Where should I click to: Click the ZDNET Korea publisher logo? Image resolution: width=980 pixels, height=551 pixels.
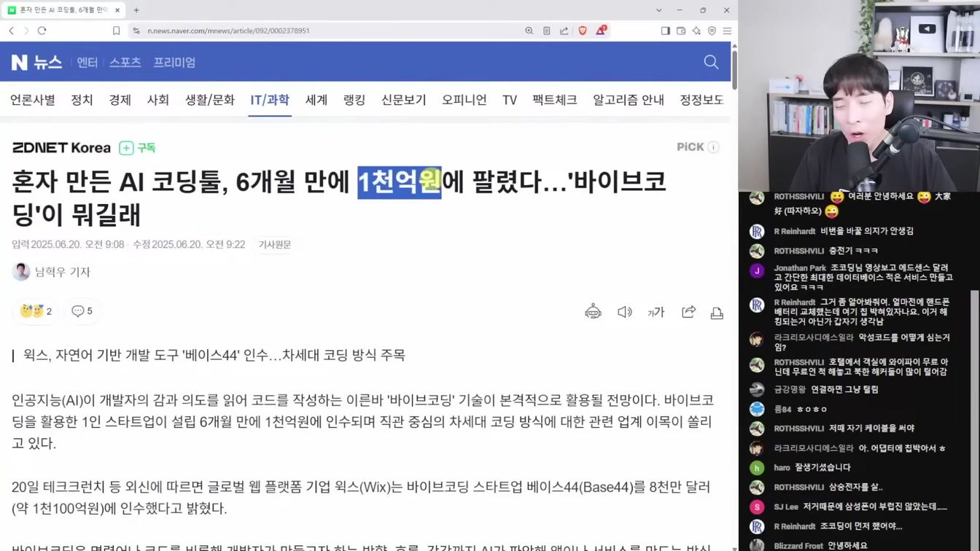(x=61, y=148)
